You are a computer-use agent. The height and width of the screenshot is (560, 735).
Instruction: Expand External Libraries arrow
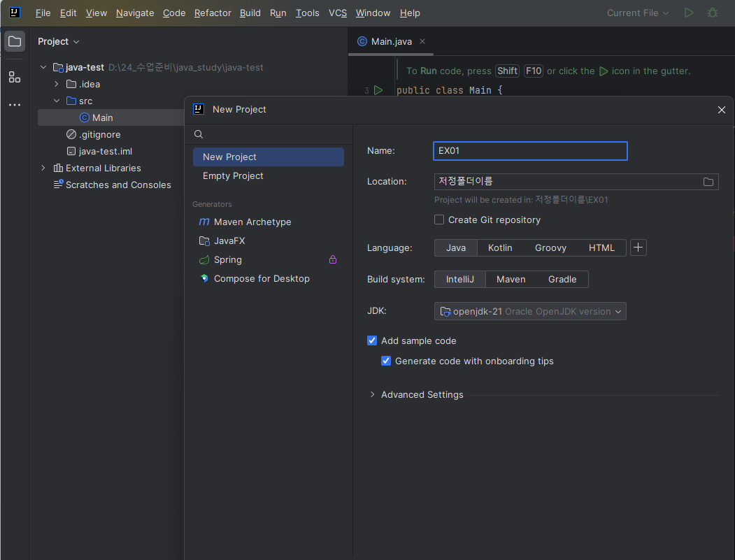[43, 168]
